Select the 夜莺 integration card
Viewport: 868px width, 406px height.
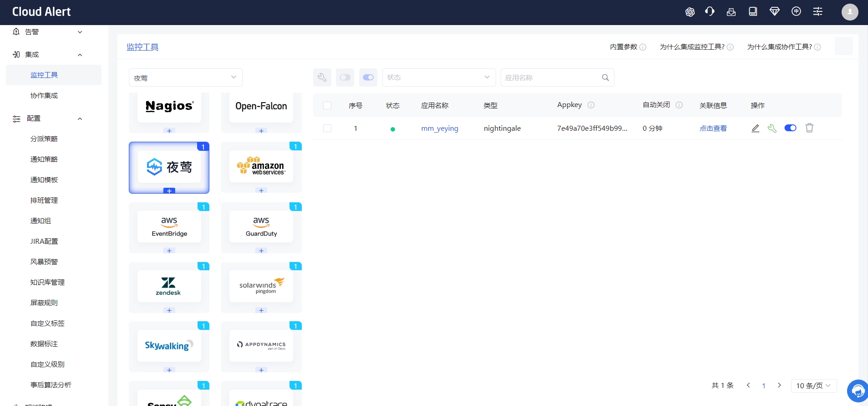tap(169, 167)
